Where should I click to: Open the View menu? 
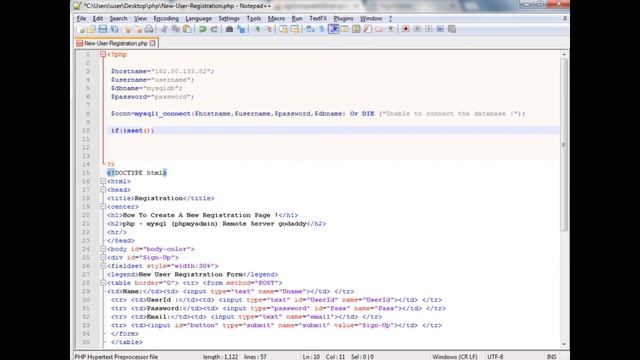pyautogui.click(x=140, y=18)
